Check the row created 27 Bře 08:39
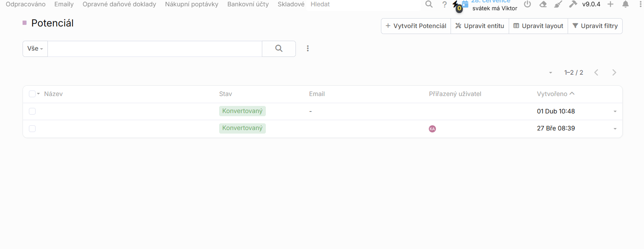Viewport: 644px width, 249px height. 32,129
